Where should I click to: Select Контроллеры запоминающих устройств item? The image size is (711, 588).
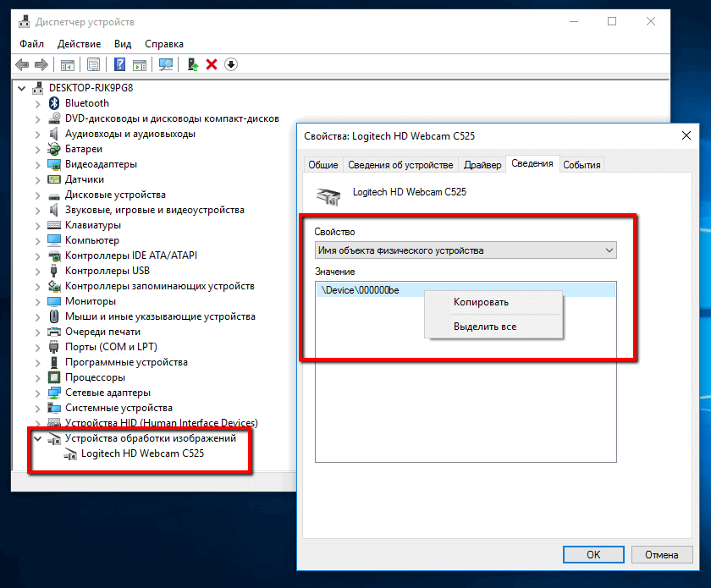tap(160, 286)
